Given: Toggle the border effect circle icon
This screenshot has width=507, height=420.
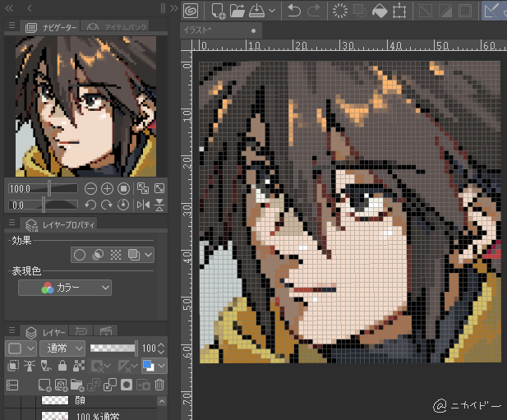Looking at the screenshot, I should click(x=80, y=255).
